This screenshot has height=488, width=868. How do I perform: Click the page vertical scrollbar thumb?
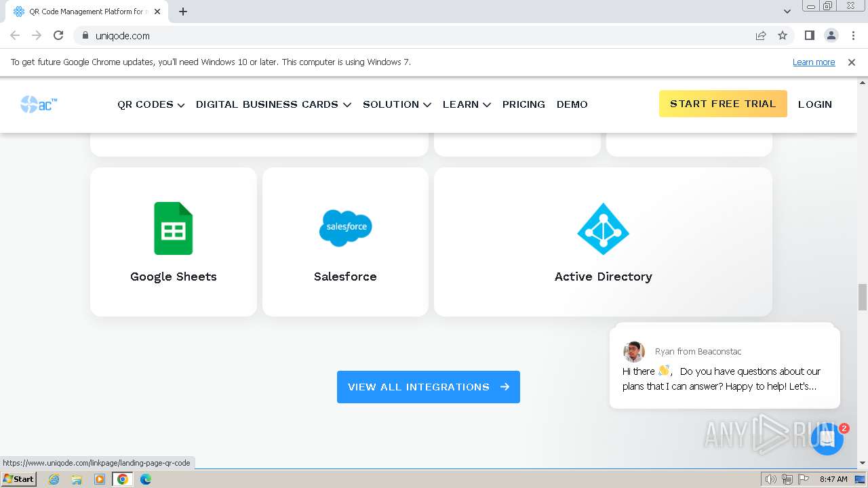[x=863, y=296]
